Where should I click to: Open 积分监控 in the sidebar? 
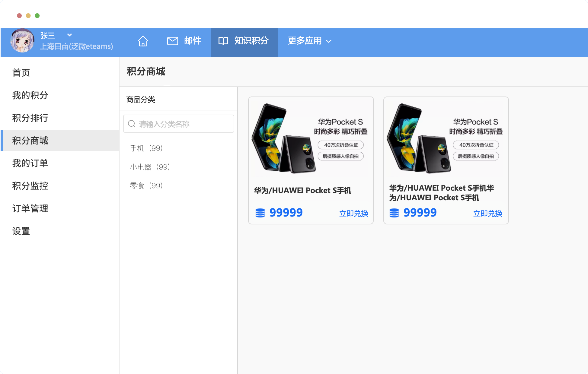pyautogui.click(x=30, y=186)
